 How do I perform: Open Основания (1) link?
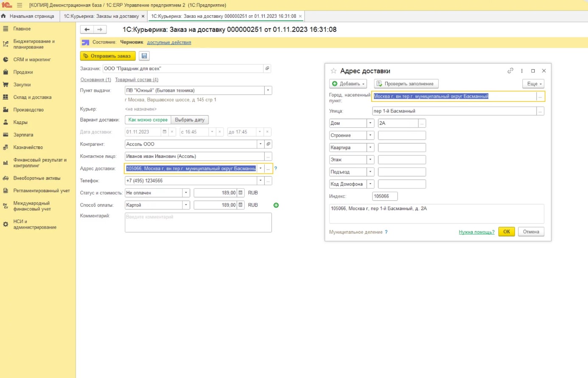pos(96,80)
